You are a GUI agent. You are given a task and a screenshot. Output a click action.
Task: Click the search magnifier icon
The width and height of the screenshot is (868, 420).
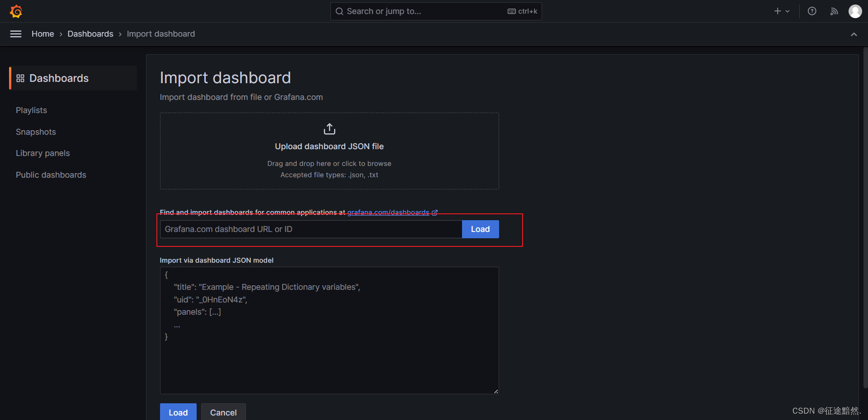340,11
